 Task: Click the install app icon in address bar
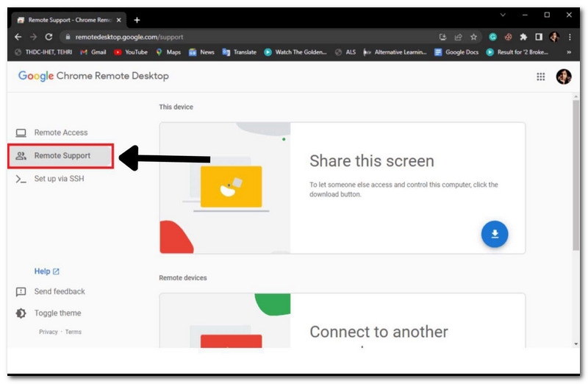443,37
